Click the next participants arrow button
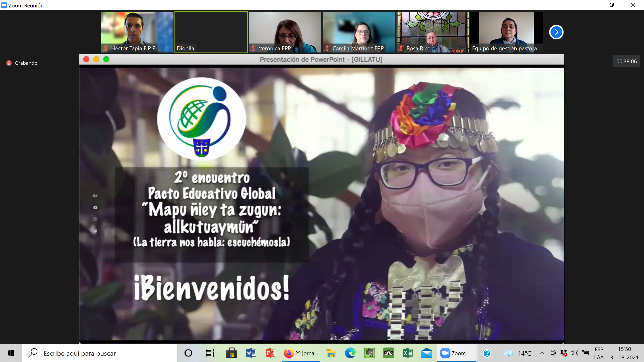644x362 pixels. [x=556, y=32]
